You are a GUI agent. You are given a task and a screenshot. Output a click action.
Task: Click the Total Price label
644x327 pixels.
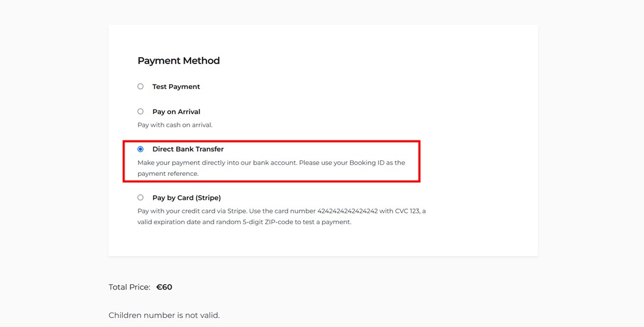coord(129,287)
